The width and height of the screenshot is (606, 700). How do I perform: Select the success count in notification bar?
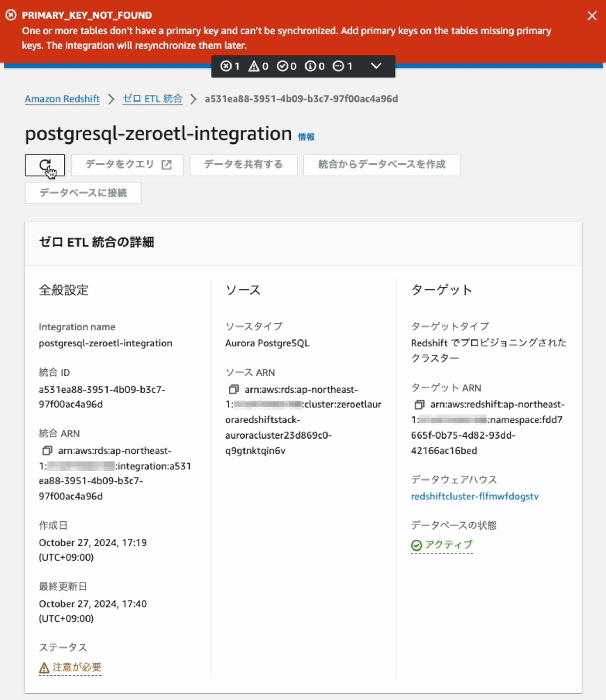[287, 66]
